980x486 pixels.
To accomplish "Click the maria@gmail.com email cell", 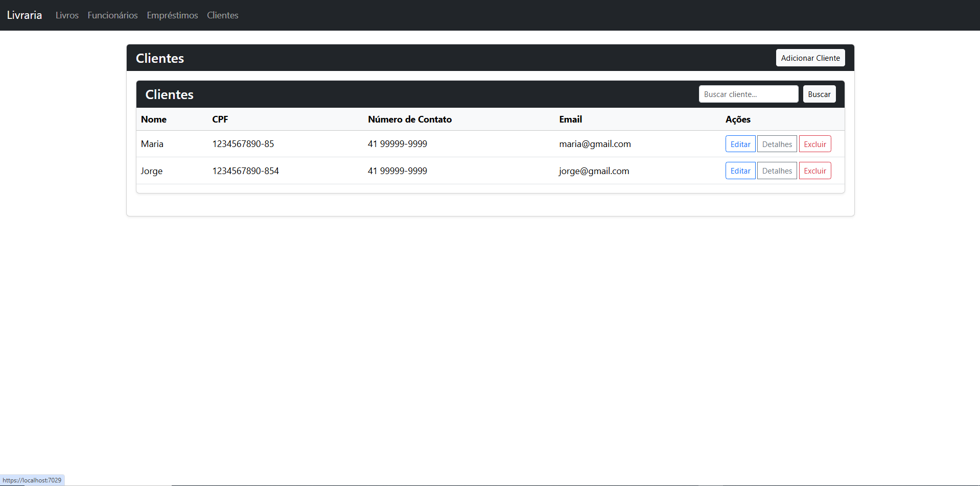I will pos(595,144).
